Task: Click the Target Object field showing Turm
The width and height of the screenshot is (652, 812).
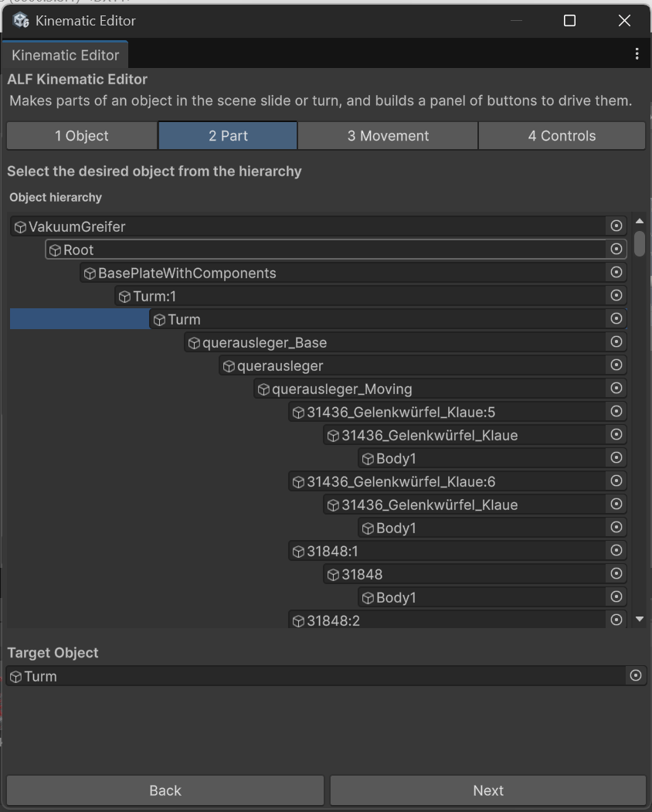Action: click(x=326, y=676)
